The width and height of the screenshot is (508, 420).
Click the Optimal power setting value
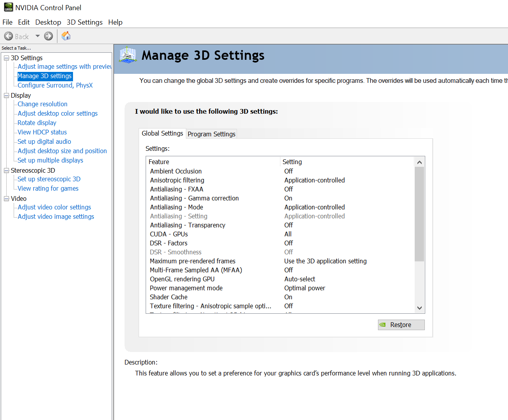305,288
